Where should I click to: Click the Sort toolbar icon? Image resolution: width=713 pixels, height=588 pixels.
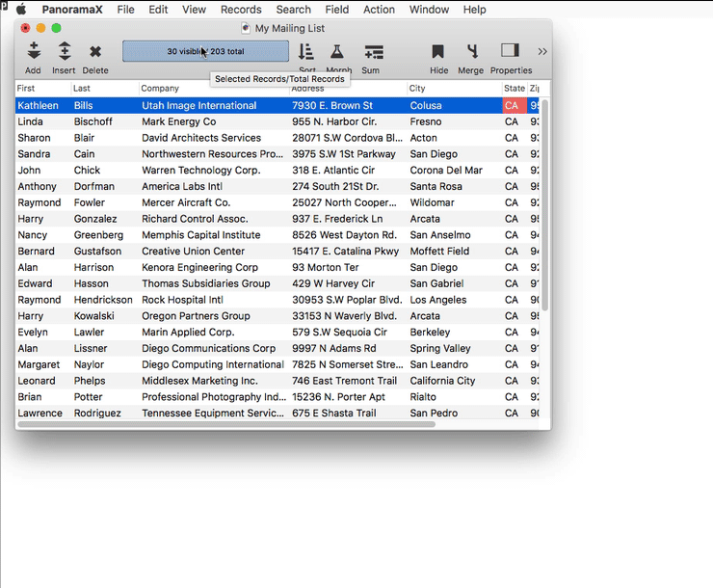click(x=306, y=52)
